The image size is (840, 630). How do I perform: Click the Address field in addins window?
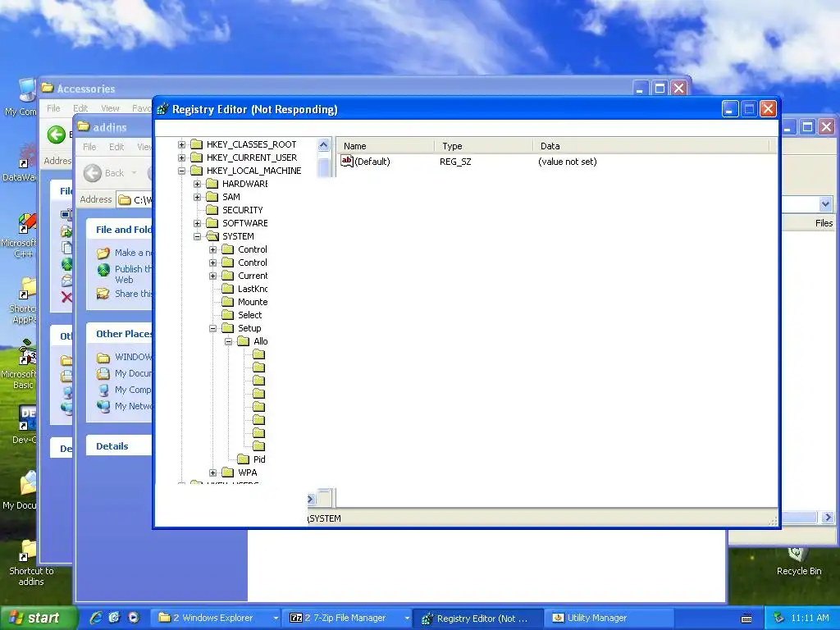click(x=135, y=200)
